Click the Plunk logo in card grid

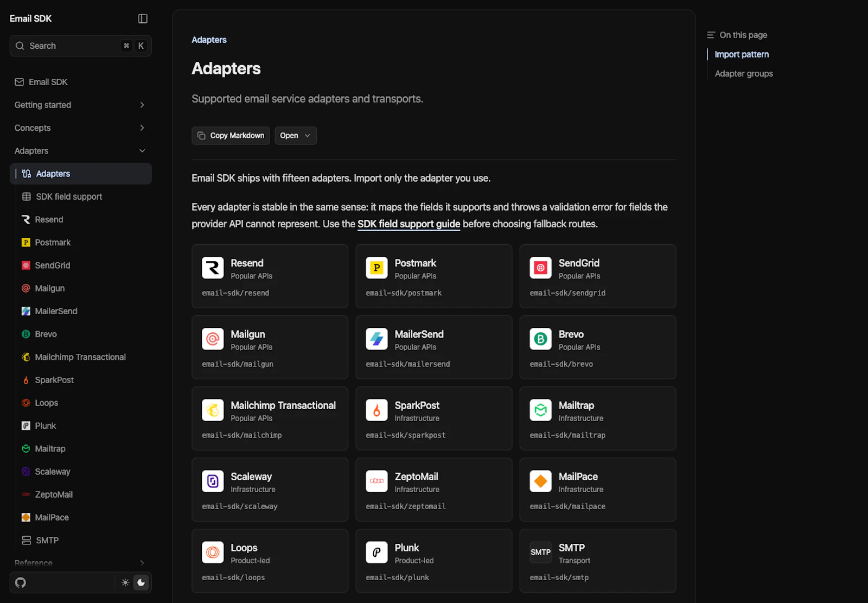[x=376, y=552]
